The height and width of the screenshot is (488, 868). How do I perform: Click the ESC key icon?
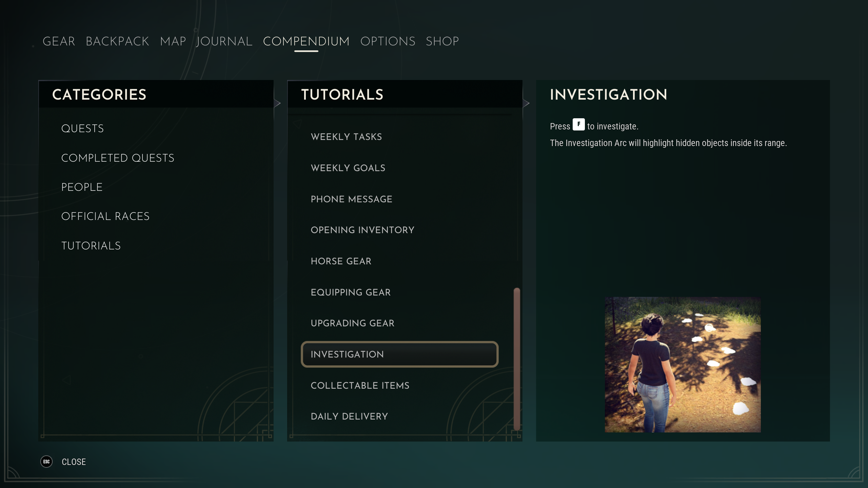pos(46,462)
